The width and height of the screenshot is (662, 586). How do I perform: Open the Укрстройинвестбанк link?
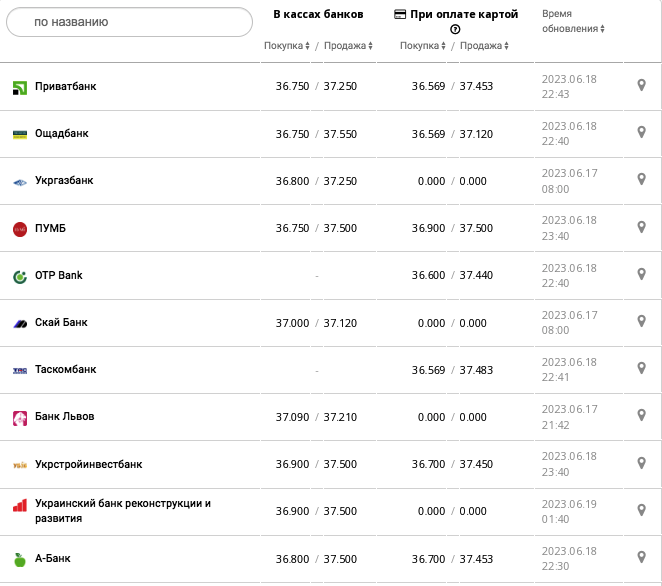88,464
